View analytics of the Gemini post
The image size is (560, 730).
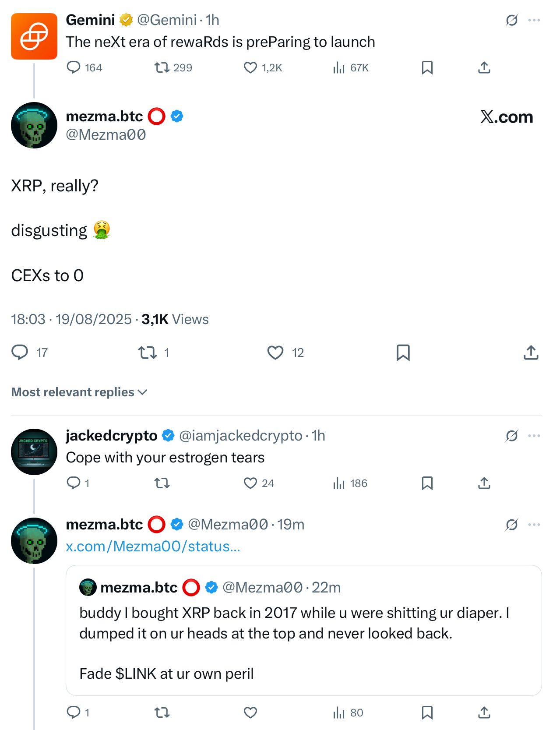point(339,68)
